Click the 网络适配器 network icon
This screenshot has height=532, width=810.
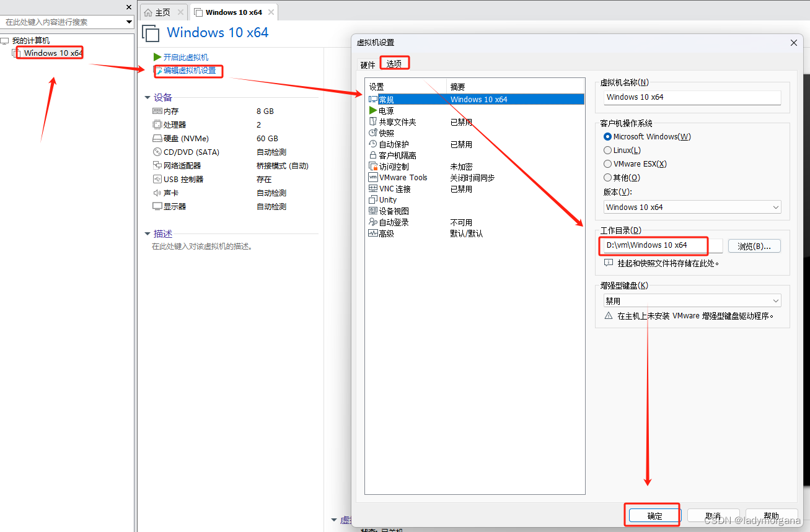click(x=157, y=165)
